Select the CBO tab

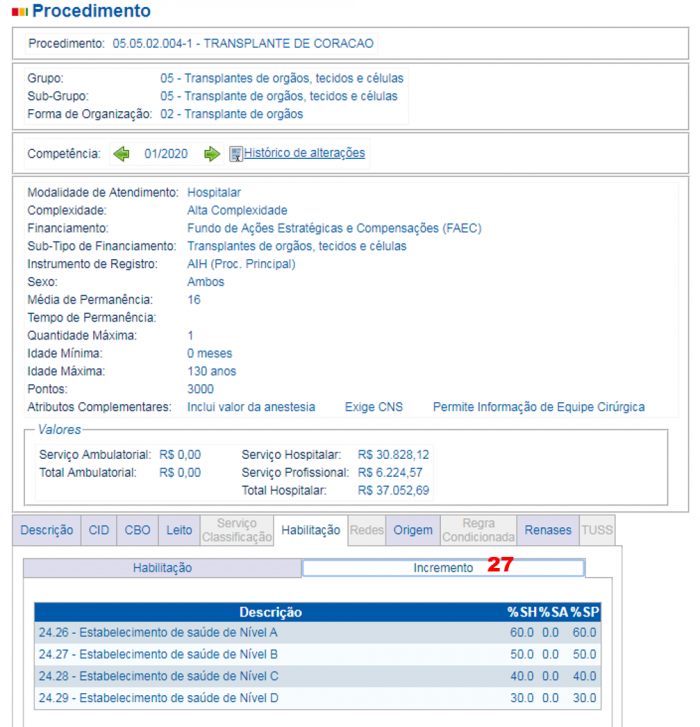pos(135,530)
